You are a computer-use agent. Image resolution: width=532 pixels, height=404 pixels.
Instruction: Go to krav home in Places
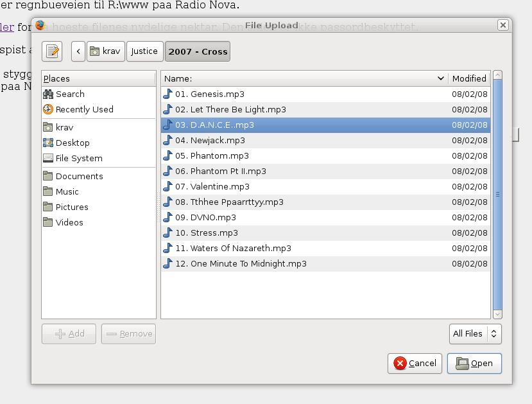click(99, 127)
